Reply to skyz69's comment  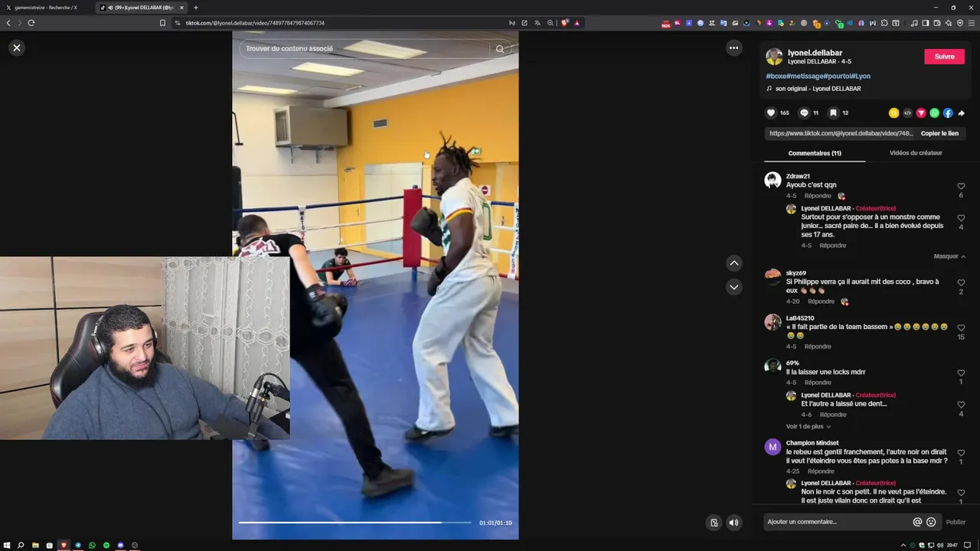[821, 302]
